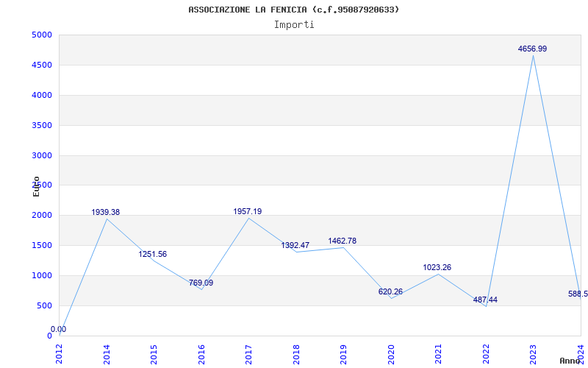Select the 769.09 data label
588x368 pixels.
coord(201,283)
